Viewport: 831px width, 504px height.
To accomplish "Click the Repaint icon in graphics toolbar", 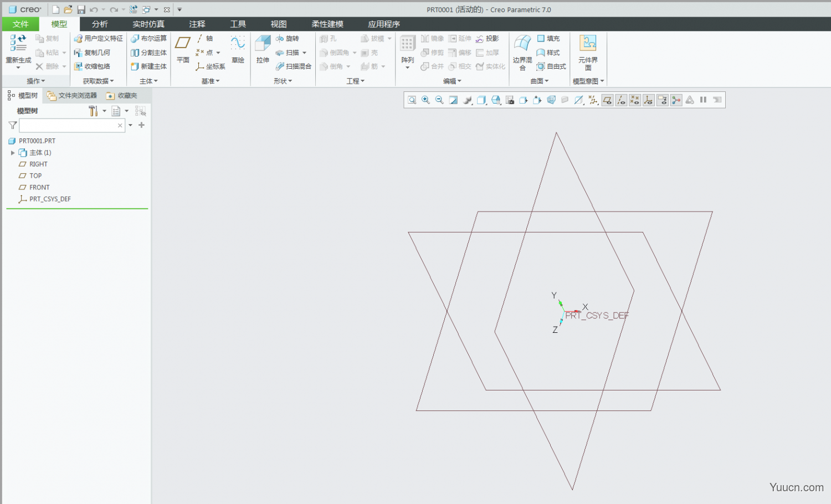I will coord(453,100).
